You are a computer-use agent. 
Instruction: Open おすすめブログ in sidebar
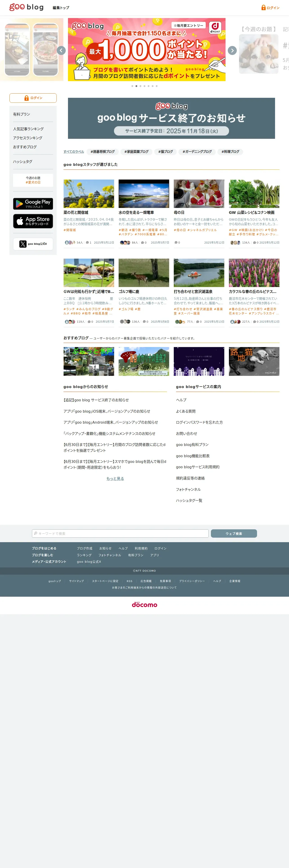[25, 147]
